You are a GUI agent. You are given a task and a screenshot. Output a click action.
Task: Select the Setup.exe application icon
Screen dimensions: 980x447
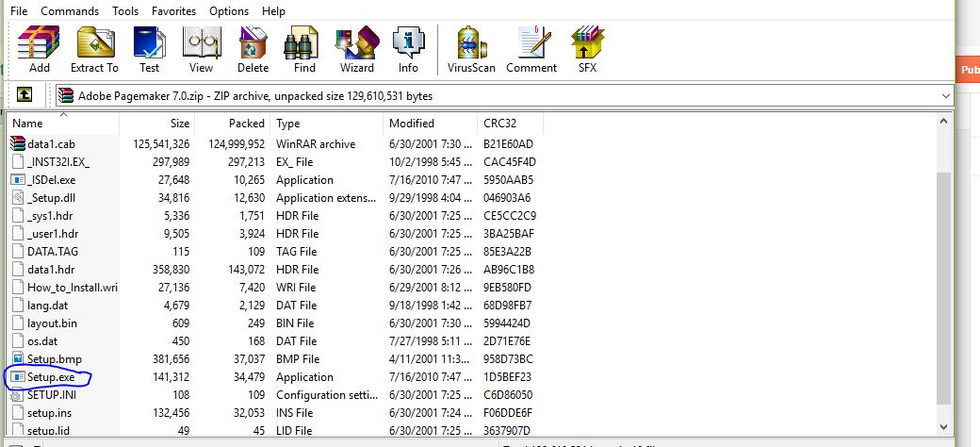pyautogui.click(x=18, y=377)
